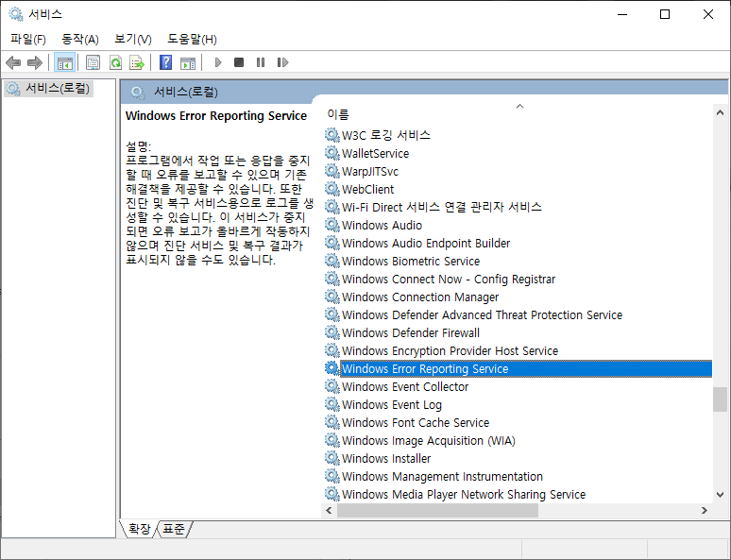731x560 pixels.
Task: Toggle the show/hide console tree icon
Action: click(x=65, y=62)
